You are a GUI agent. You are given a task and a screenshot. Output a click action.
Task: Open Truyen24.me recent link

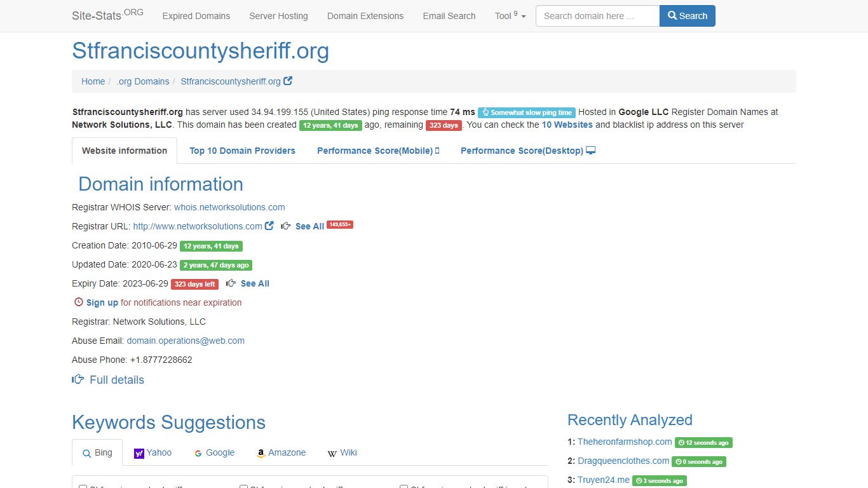tap(604, 480)
